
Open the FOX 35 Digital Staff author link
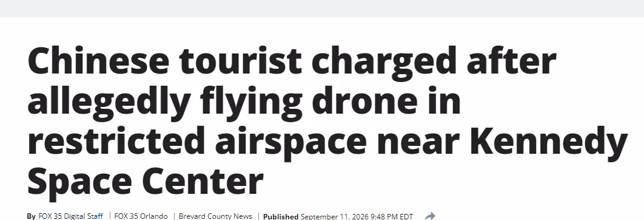pos(70,216)
